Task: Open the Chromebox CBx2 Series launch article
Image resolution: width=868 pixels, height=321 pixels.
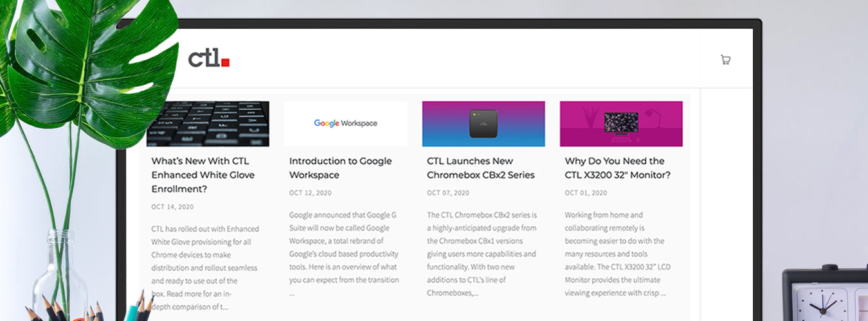Action: coord(480,168)
